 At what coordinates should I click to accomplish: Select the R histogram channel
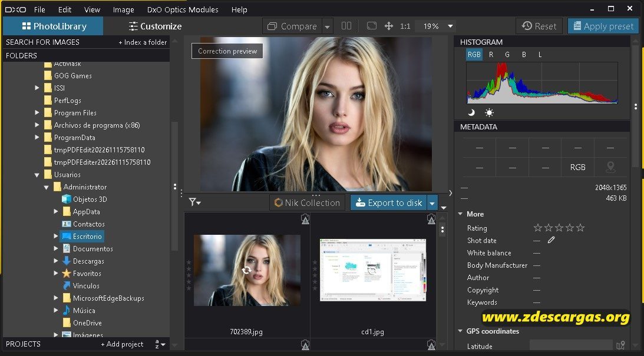(491, 55)
